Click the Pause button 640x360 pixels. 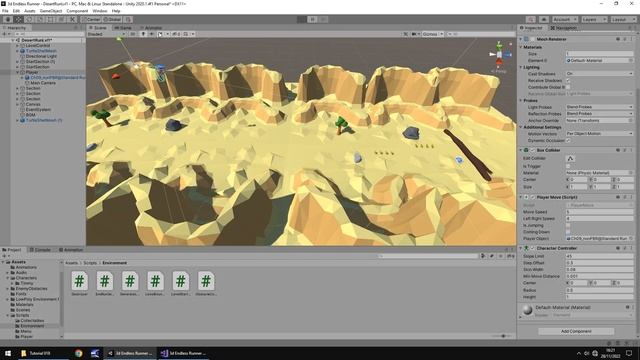(x=312, y=19)
